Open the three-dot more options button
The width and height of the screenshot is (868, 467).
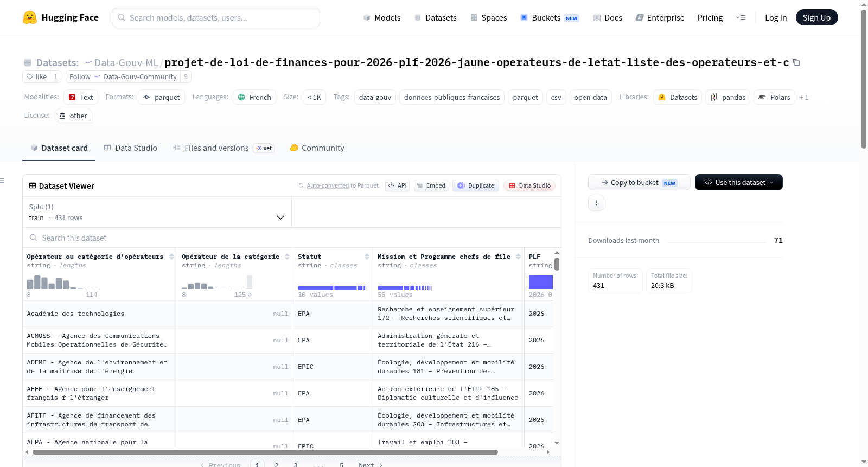tap(596, 203)
